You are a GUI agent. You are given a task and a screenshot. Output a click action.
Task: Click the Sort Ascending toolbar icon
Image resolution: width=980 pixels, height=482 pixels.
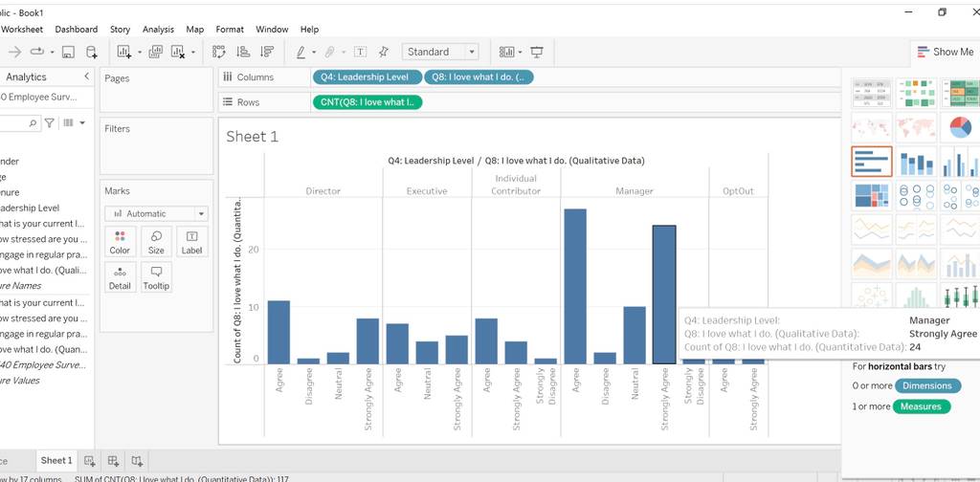(243, 52)
